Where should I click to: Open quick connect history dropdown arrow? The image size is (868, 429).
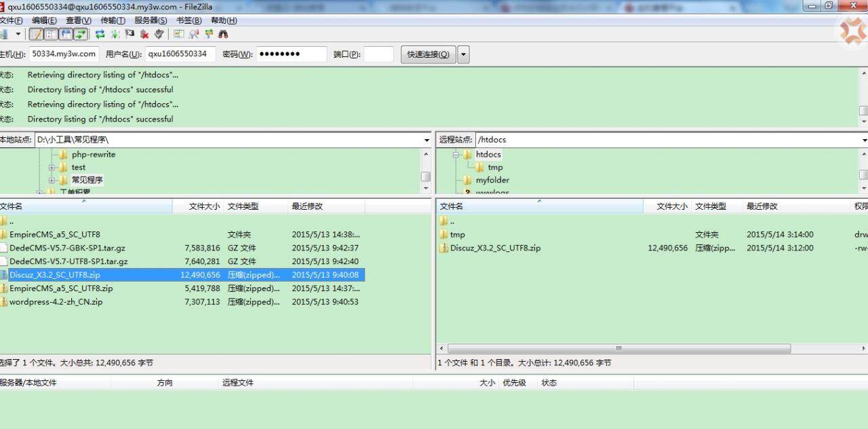(463, 54)
